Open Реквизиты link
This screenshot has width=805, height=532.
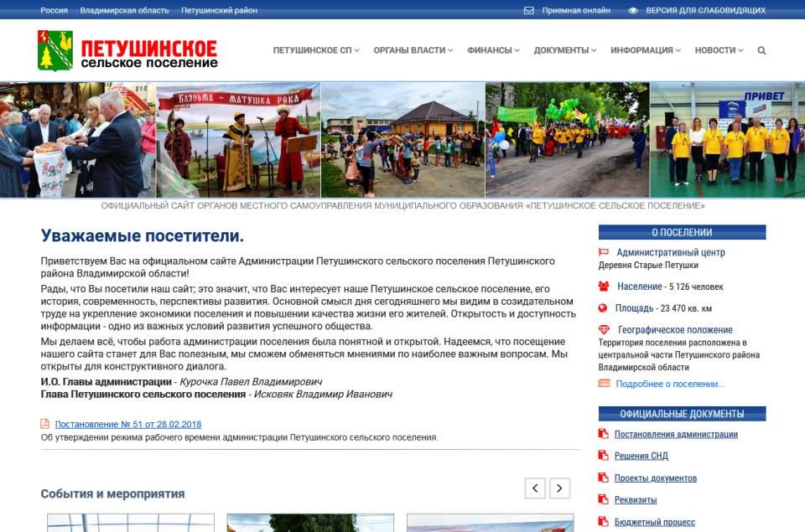pyautogui.click(x=636, y=499)
